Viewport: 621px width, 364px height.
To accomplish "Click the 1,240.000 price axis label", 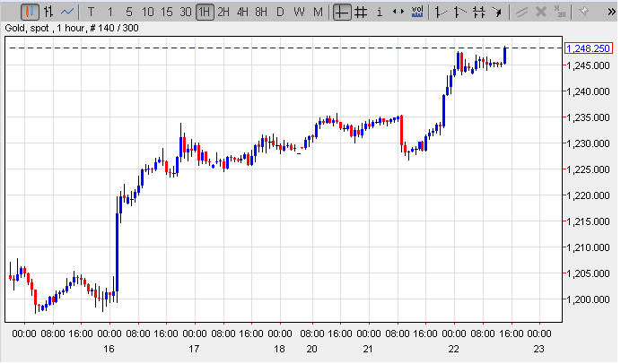I will pyautogui.click(x=588, y=91).
